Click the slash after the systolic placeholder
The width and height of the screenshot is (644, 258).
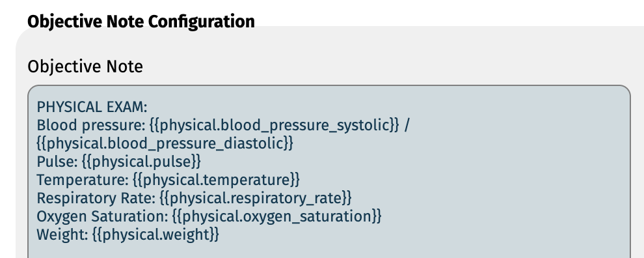pyautogui.click(x=407, y=126)
